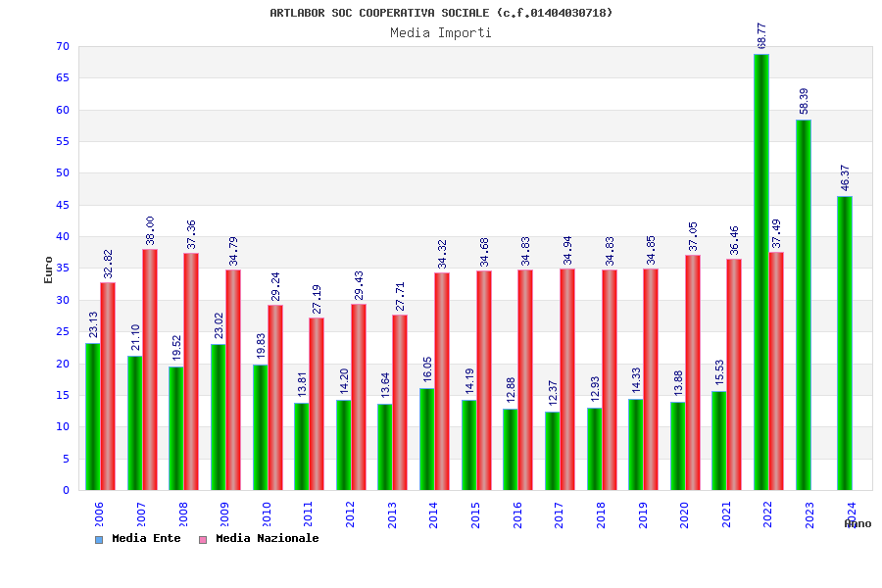The image size is (882, 588).
Task: Select the green 2023 bar labeled 58.39
Action: (x=804, y=305)
